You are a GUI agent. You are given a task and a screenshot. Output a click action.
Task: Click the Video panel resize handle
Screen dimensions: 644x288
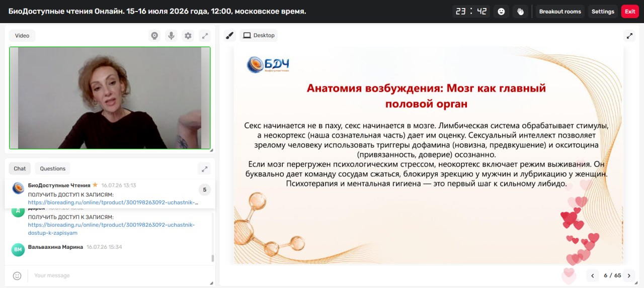pyautogui.click(x=211, y=150)
